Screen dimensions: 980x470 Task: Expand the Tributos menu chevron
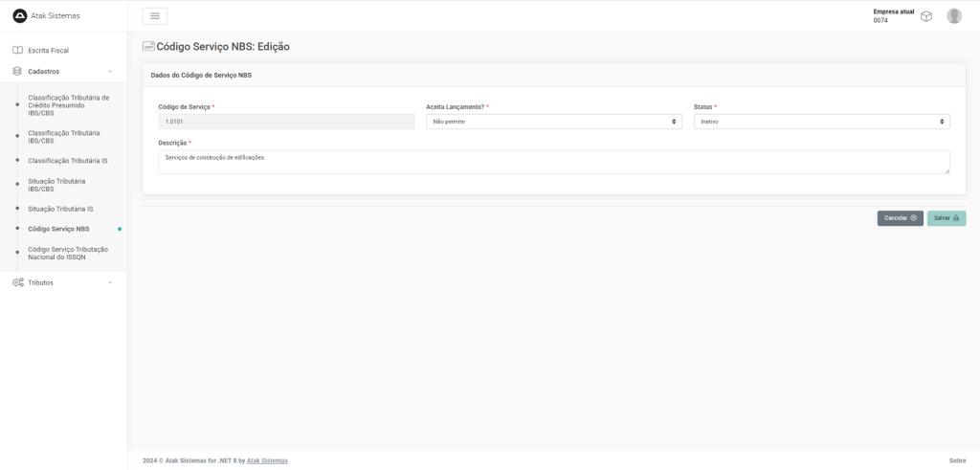click(x=110, y=282)
